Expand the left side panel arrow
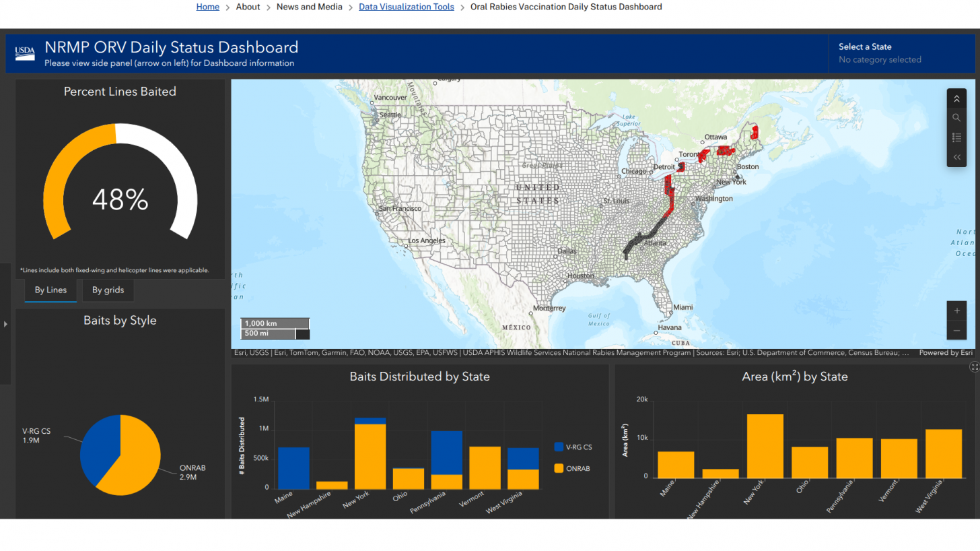 5,324
